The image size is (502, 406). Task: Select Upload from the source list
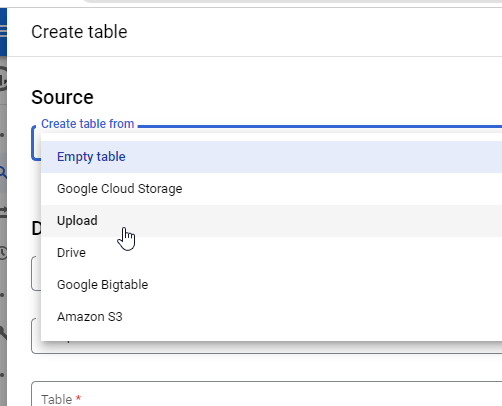pos(271,221)
